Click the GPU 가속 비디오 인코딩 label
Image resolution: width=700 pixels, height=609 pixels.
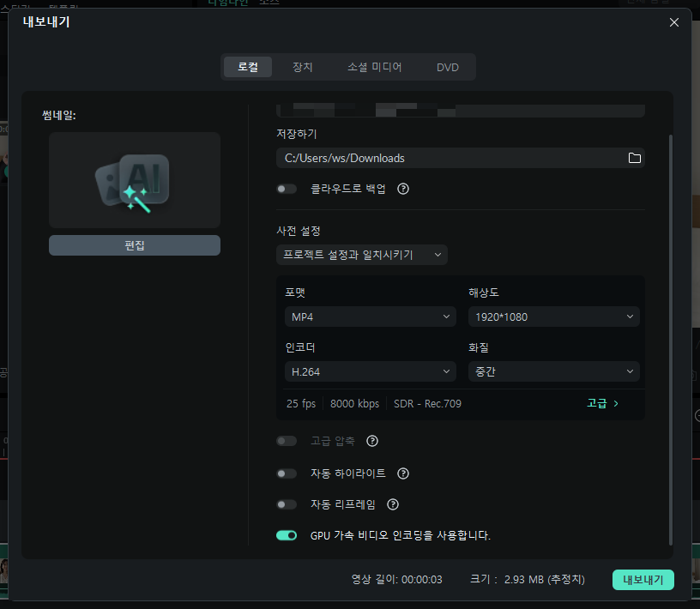(x=401, y=535)
